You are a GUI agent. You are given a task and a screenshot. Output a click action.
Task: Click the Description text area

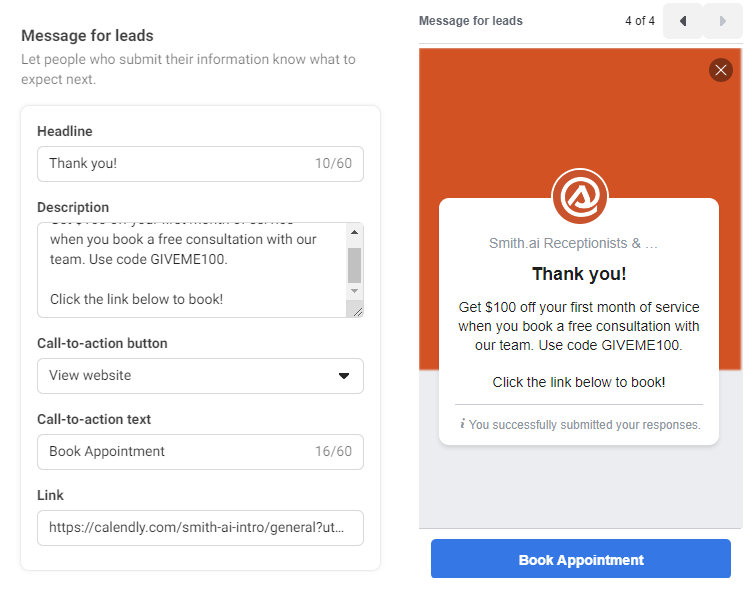[x=190, y=270]
